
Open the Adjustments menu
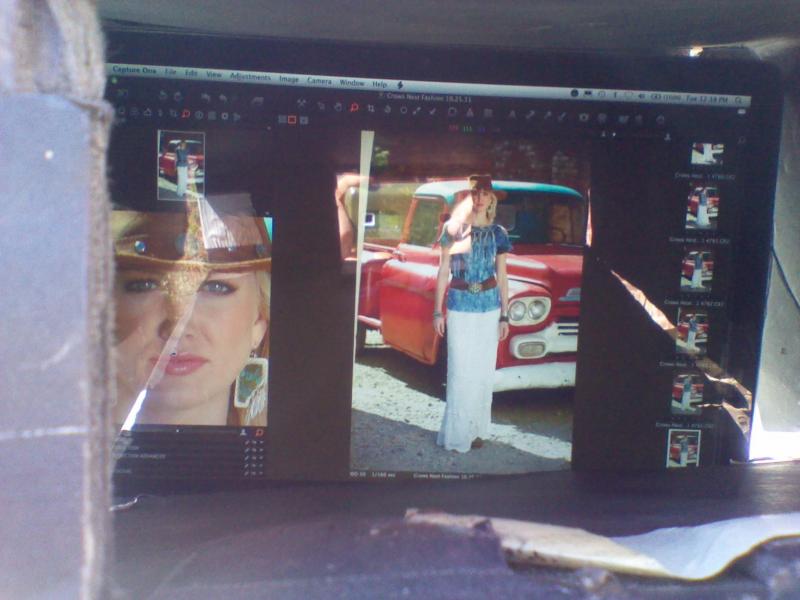pyautogui.click(x=249, y=77)
